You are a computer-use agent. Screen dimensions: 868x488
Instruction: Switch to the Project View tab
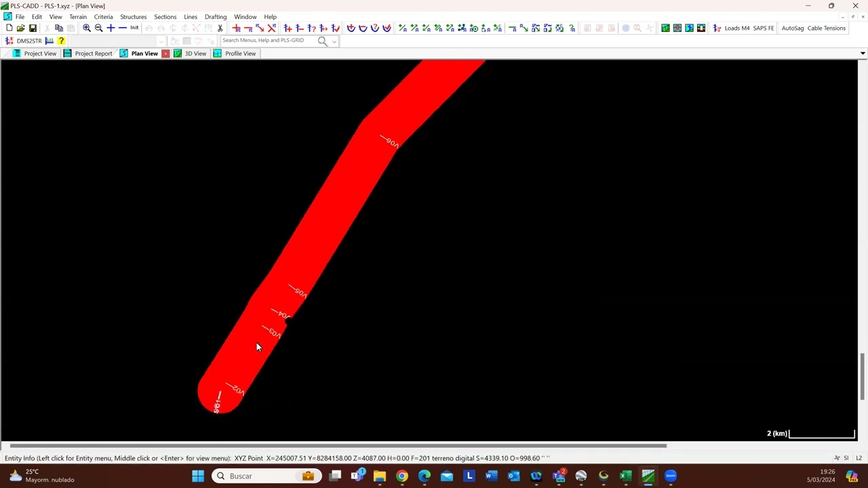tap(35, 54)
